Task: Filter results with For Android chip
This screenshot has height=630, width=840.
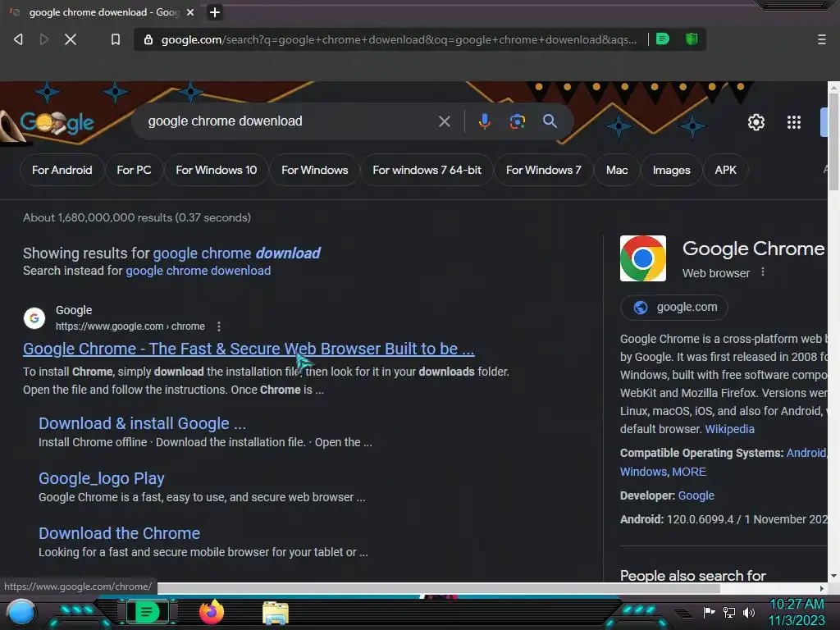Action: click(62, 170)
